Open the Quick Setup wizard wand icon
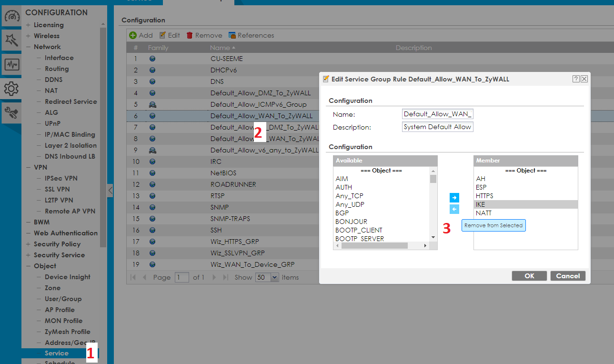This screenshot has height=364, width=614. tap(11, 40)
